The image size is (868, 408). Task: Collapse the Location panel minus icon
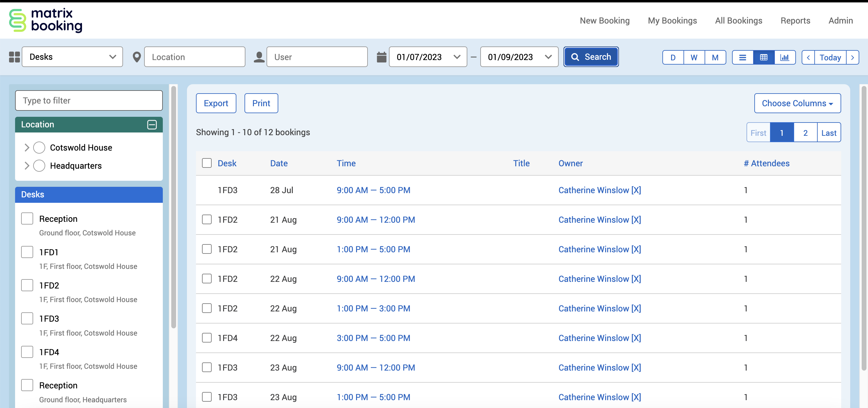(x=152, y=124)
